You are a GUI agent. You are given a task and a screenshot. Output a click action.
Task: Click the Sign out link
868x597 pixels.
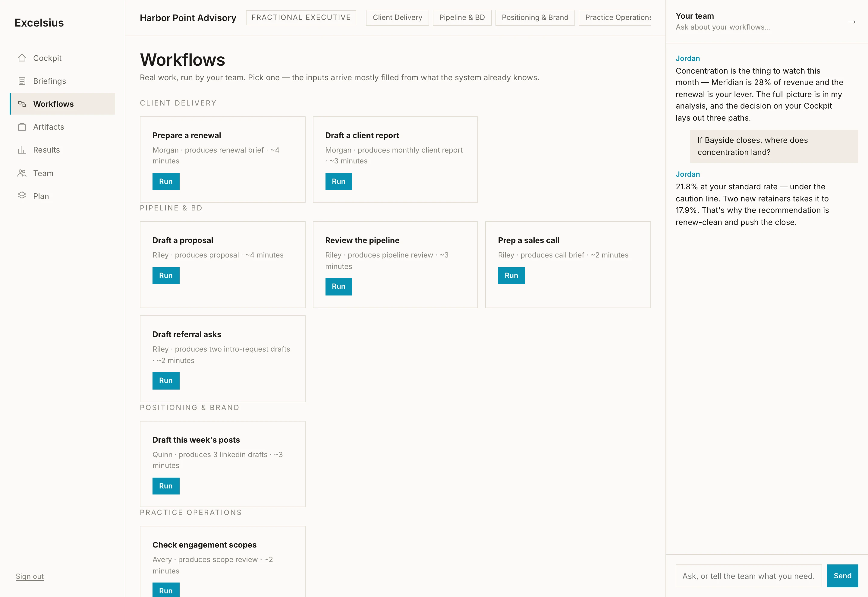click(x=30, y=576)
